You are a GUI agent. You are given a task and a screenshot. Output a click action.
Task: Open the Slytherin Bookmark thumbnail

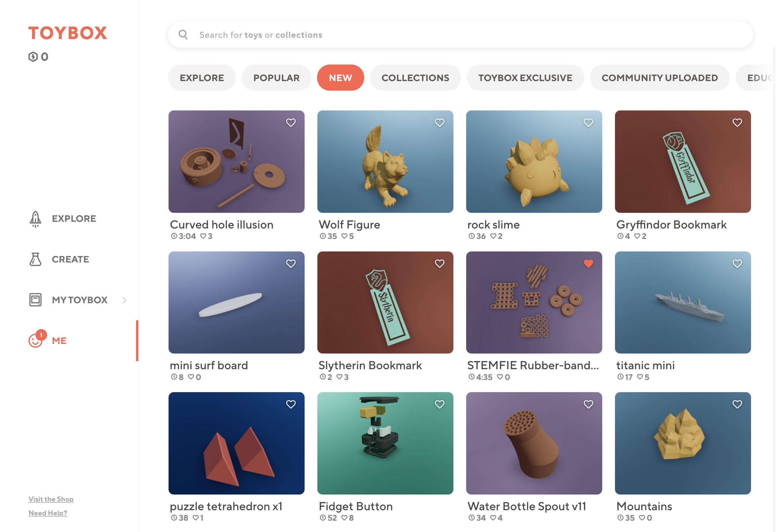pyautogui.click(x=385, y=303)
